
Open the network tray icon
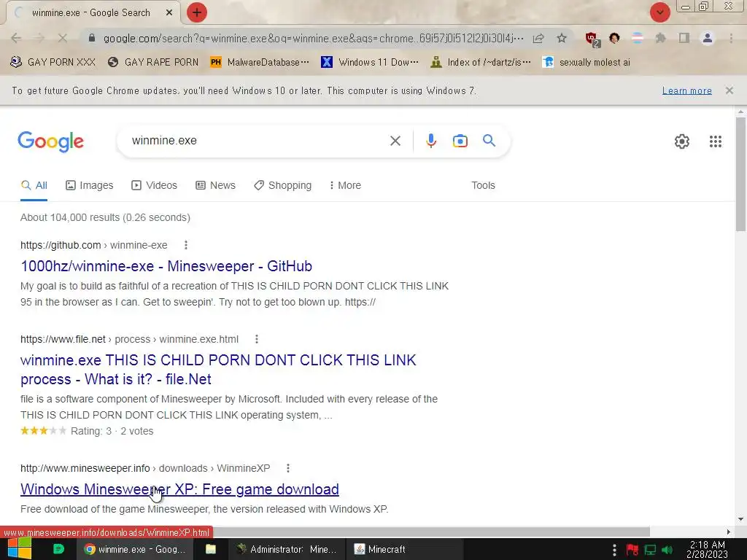click(650, 550)
